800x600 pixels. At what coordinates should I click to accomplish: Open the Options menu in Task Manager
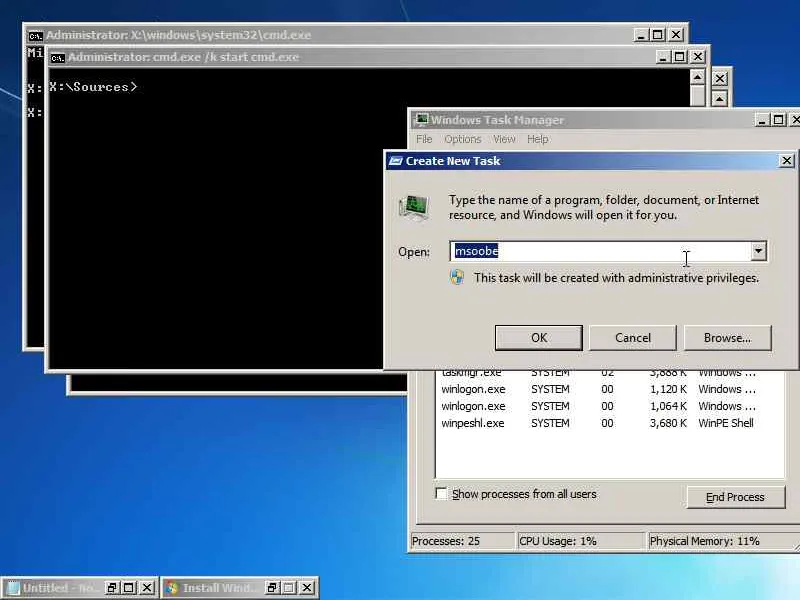(x=463, y=139)
